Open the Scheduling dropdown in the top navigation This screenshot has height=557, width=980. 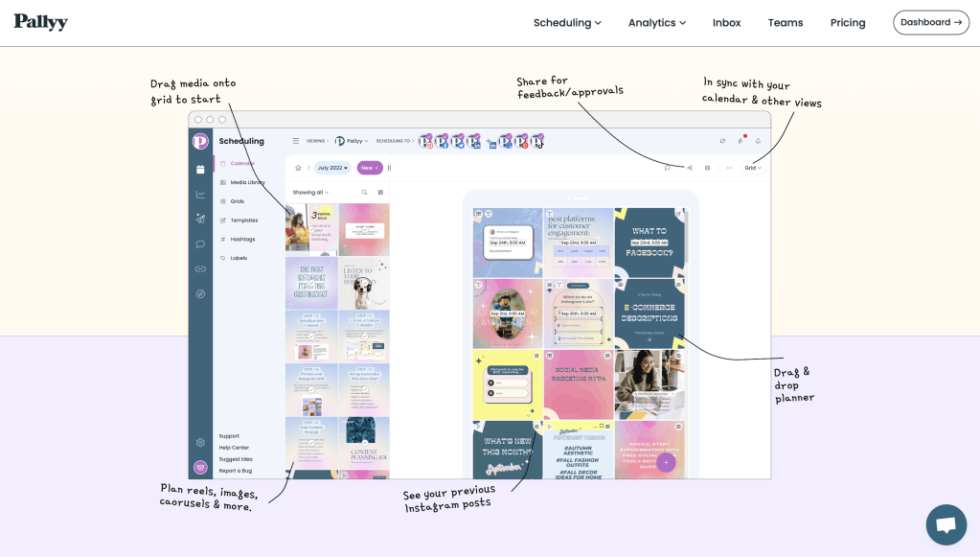click(x=567, y=23)
